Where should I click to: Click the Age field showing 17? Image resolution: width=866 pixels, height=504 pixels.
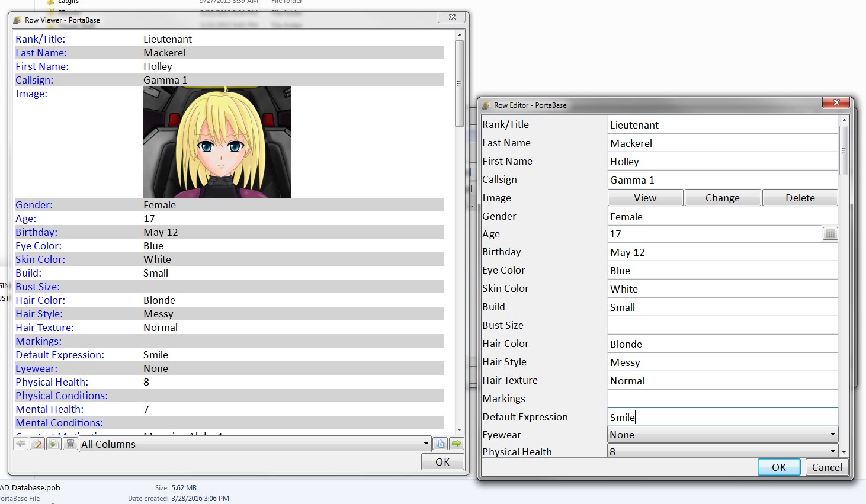[715, 234]
